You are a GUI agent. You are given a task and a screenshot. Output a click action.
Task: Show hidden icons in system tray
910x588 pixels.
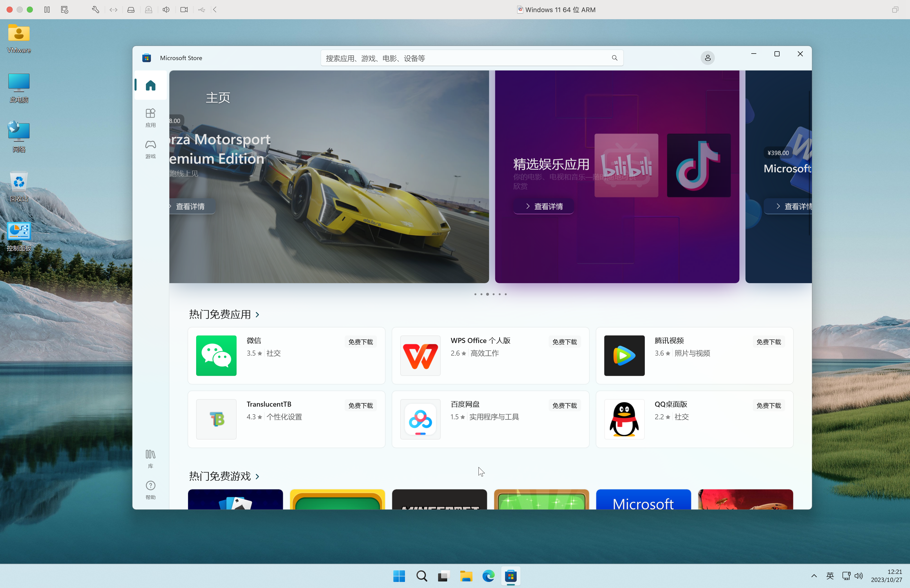coord(814,576)
